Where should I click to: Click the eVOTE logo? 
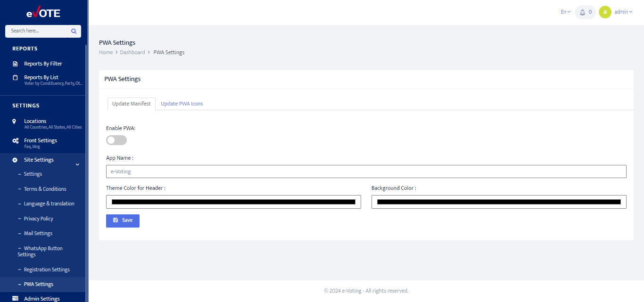44,12
